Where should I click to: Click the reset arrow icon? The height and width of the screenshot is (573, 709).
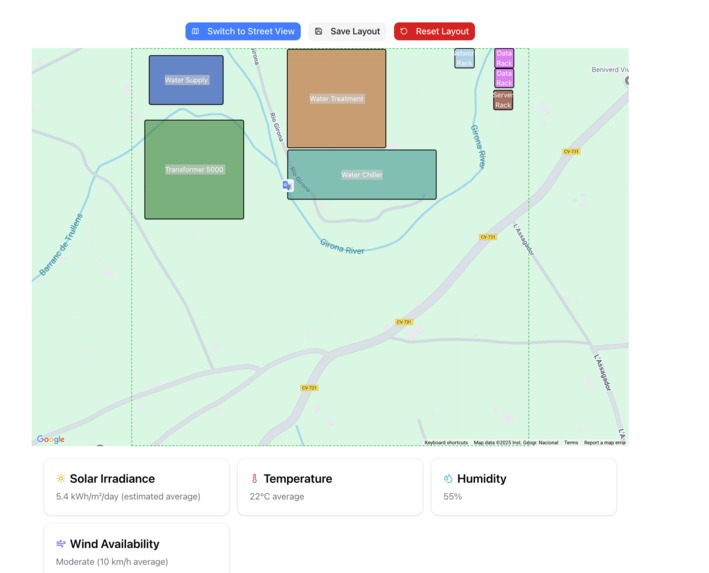pos(404,31)
